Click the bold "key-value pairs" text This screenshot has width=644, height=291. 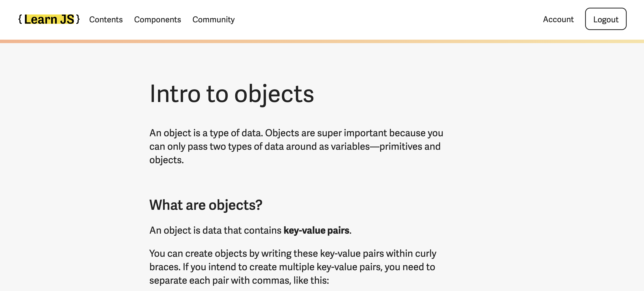point(316,230)
